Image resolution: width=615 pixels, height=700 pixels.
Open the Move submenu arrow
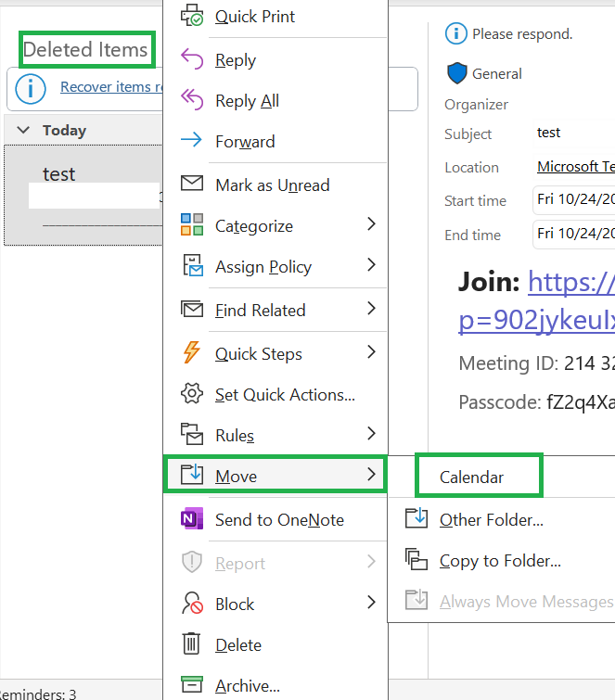pyautogui.click(x=371, y=474)
